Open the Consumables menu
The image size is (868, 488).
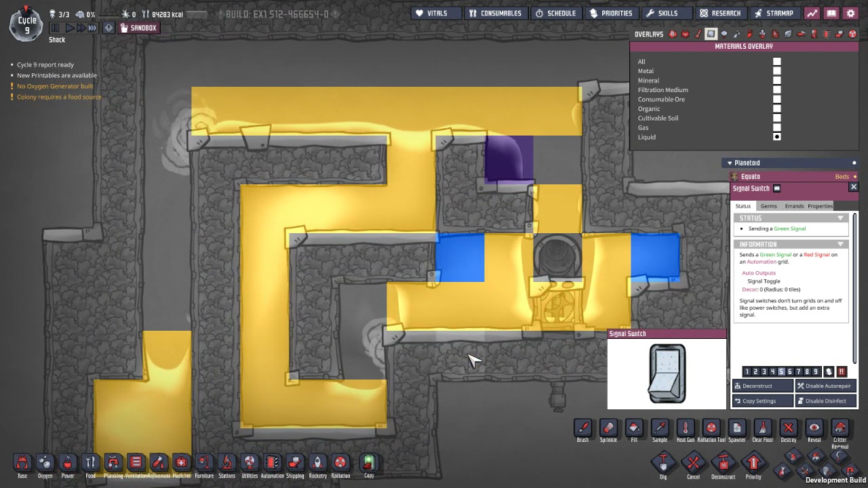pos(495,13)
